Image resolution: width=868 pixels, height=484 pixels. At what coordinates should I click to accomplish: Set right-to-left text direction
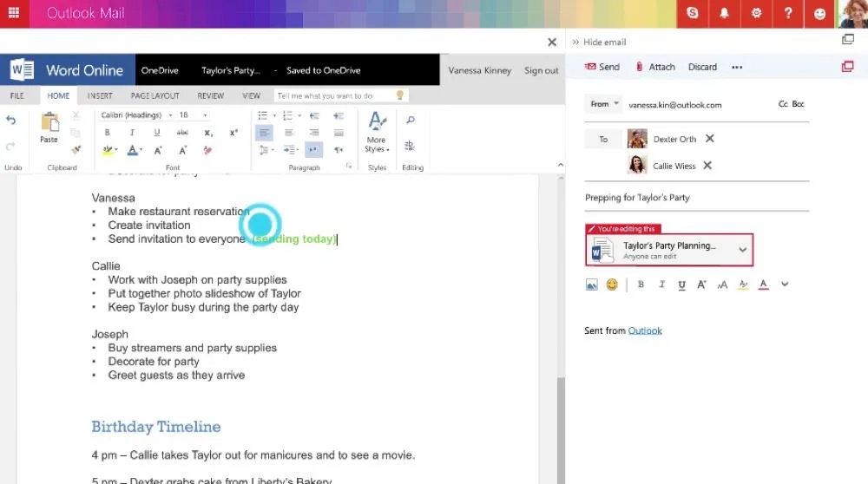tap(339, 150)
